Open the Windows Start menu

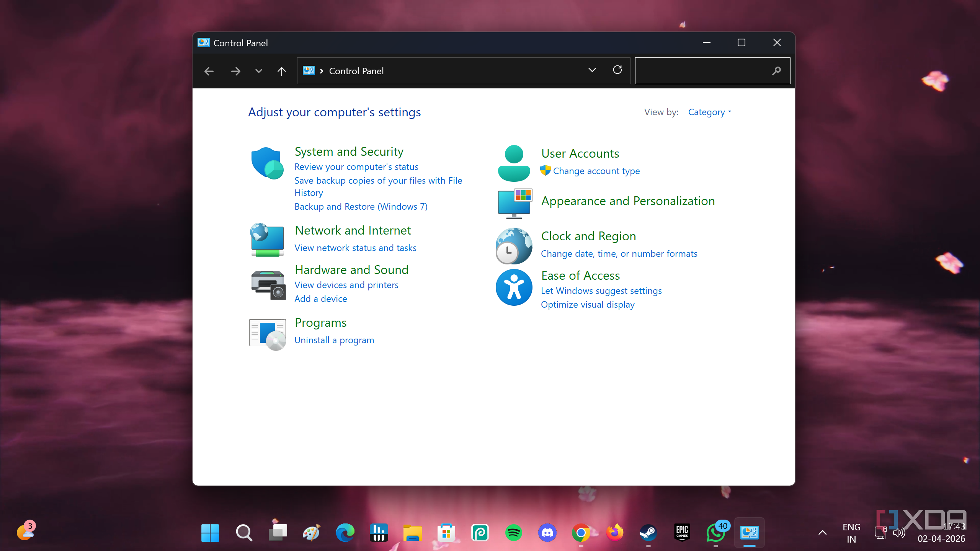210,533
